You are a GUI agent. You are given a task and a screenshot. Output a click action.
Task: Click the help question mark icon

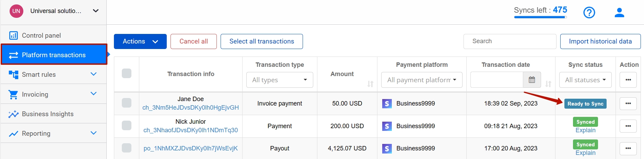[x=589, y=13]
